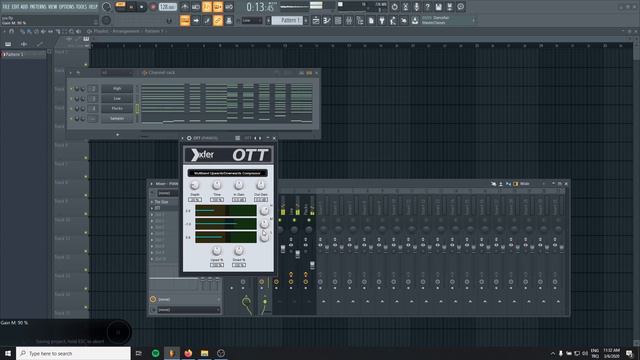Click the stamp/multilink icon

(x=229, y=20)
